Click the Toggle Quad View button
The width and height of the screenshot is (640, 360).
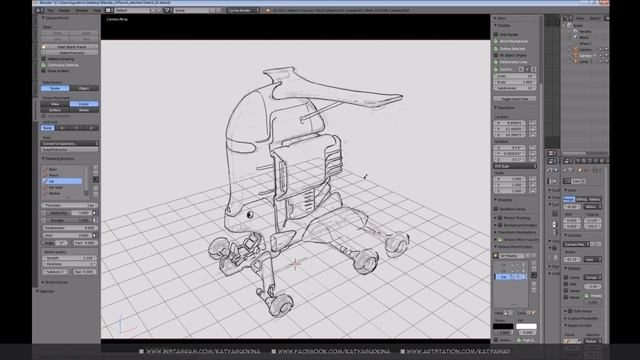[515, 99]
